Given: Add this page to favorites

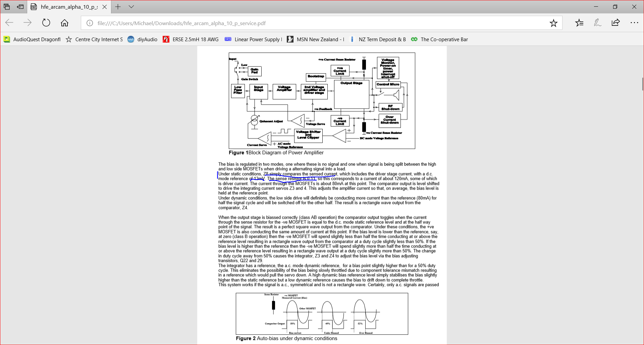Looking at the screenshot, I should pos(553,23).
